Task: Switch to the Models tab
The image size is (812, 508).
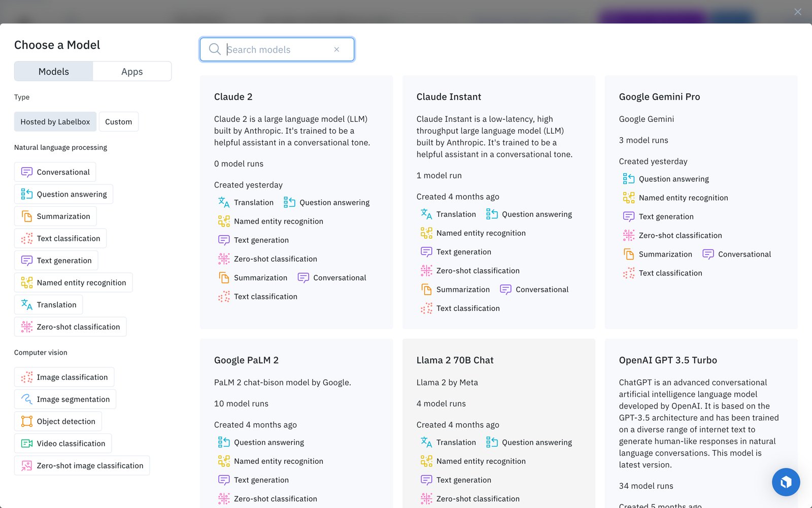Action: (53, 71)
